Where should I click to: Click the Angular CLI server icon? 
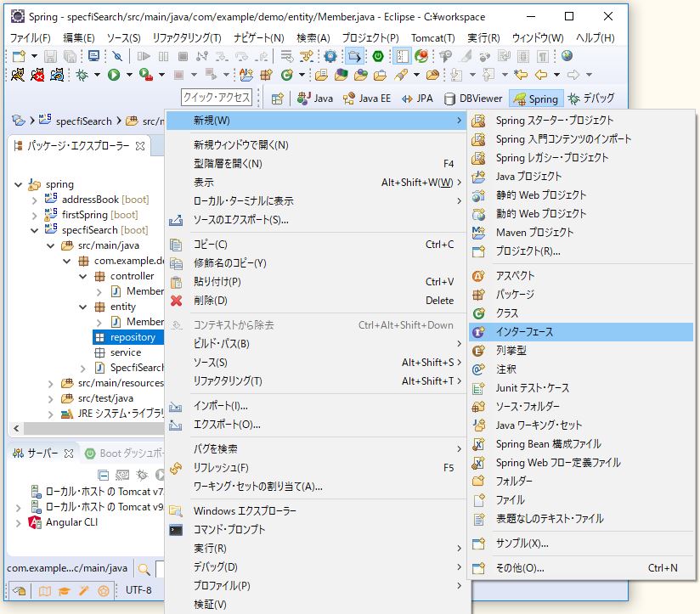pos(35,522)
